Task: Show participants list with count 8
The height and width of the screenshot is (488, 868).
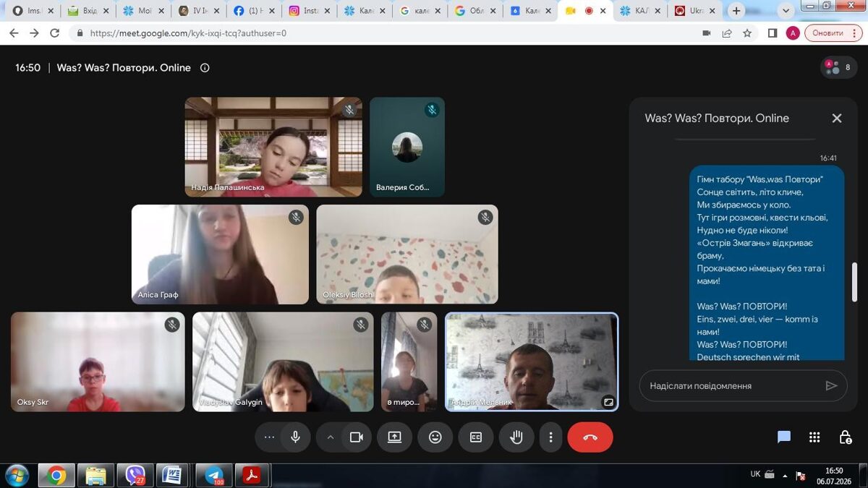Action: coord(839,67)
